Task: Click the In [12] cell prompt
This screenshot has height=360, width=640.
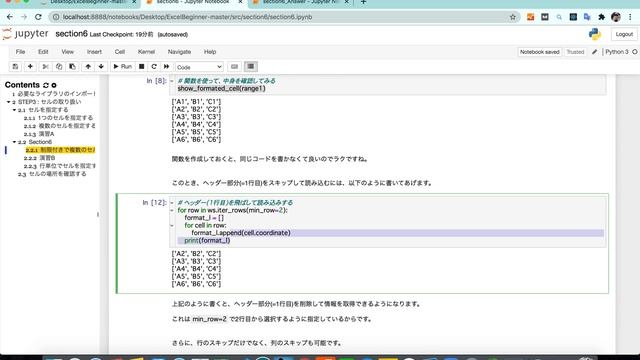Action: pos(154,202)
